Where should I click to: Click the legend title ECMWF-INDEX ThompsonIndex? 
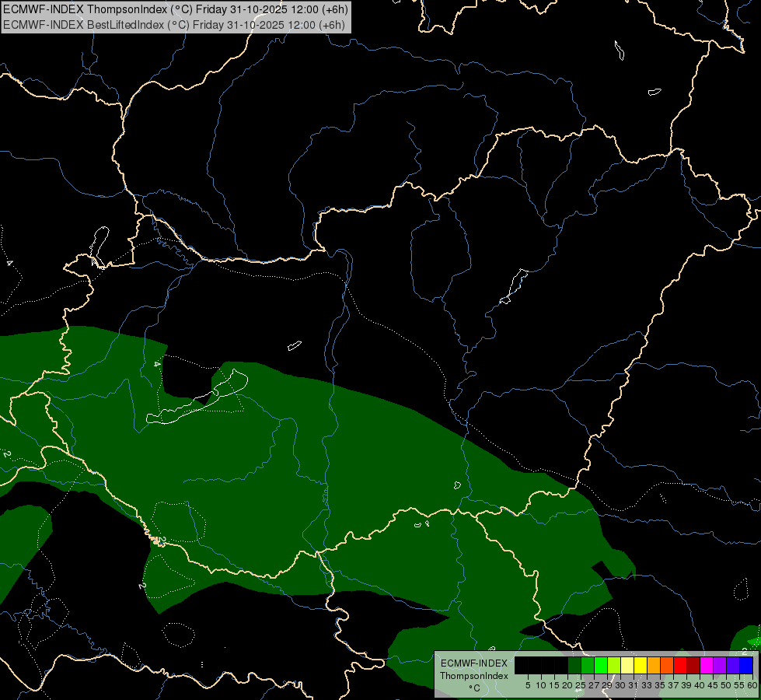(x=474, y=670)
